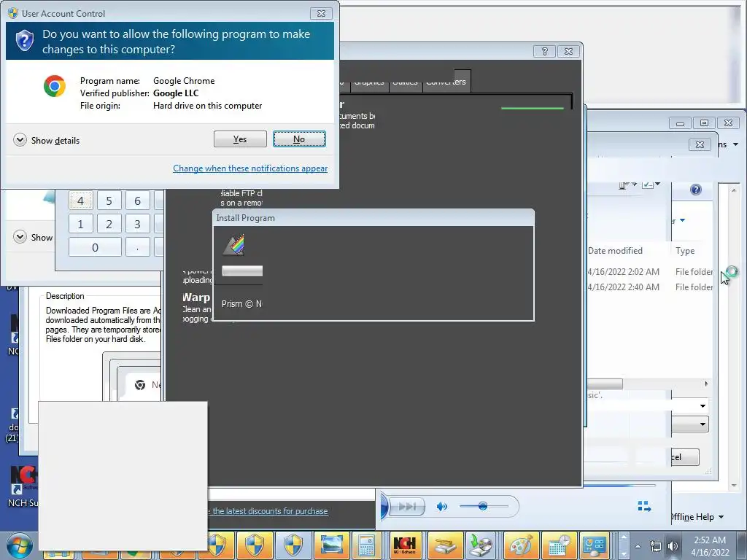
Task: Click the Google Chrome icon in the UAC dialog
Action: [54, 86]
